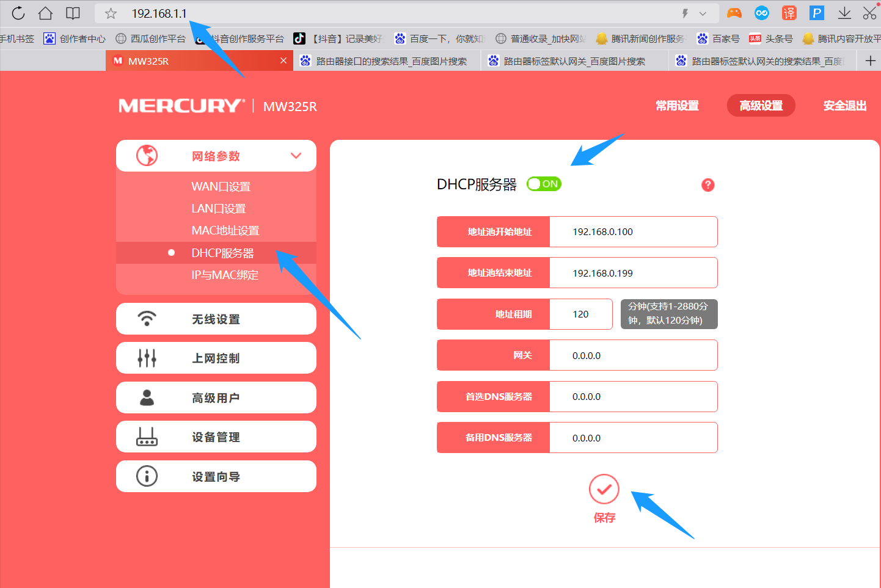Expand the 设备管理 menu
Screen dimensions: 881x588
click(216, 437)
